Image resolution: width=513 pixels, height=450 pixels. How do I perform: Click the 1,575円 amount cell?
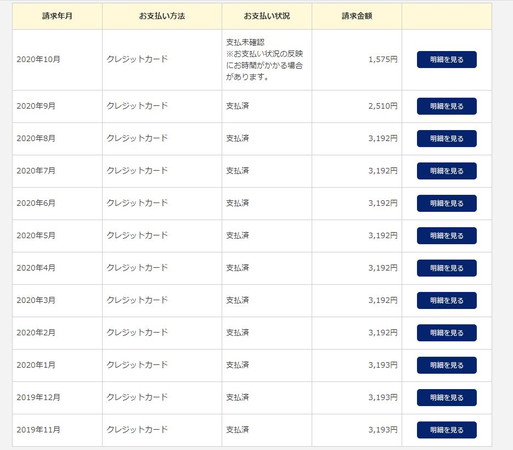(x=357, y=60)
